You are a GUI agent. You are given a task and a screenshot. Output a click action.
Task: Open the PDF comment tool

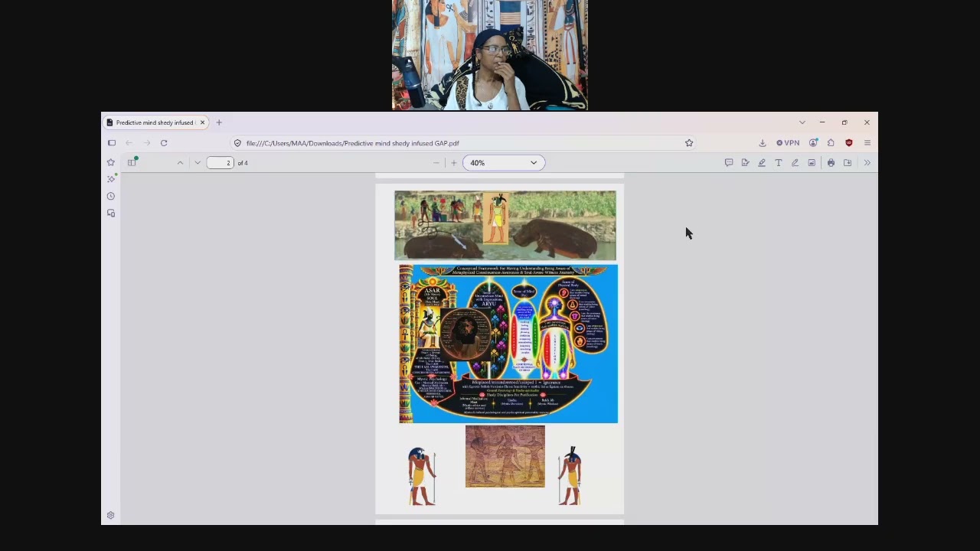click(729, 162)
